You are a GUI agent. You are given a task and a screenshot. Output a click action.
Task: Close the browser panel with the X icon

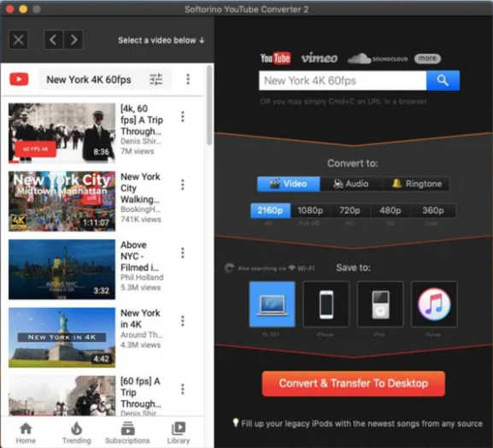19,40
